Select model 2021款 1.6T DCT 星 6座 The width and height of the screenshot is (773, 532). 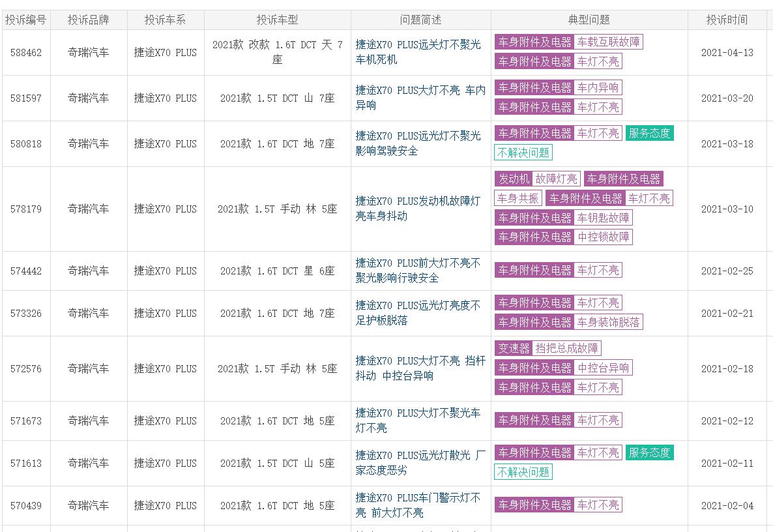pos(277,271)
